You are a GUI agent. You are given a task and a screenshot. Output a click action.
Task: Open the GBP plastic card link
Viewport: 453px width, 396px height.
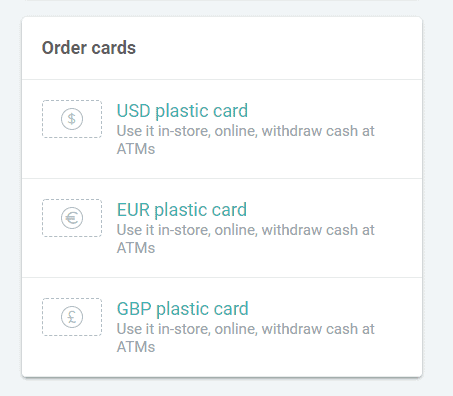click(183, 309)
